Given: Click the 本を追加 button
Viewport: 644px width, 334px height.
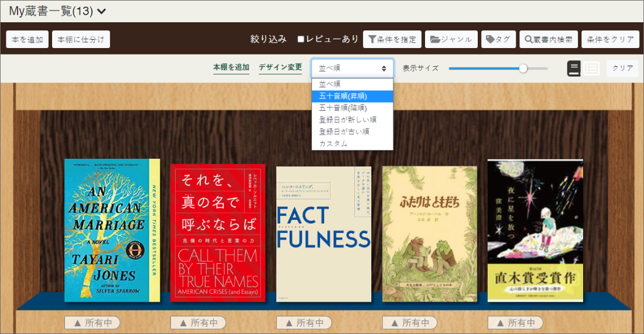Looking at the screenshot, I should (28, 39).
